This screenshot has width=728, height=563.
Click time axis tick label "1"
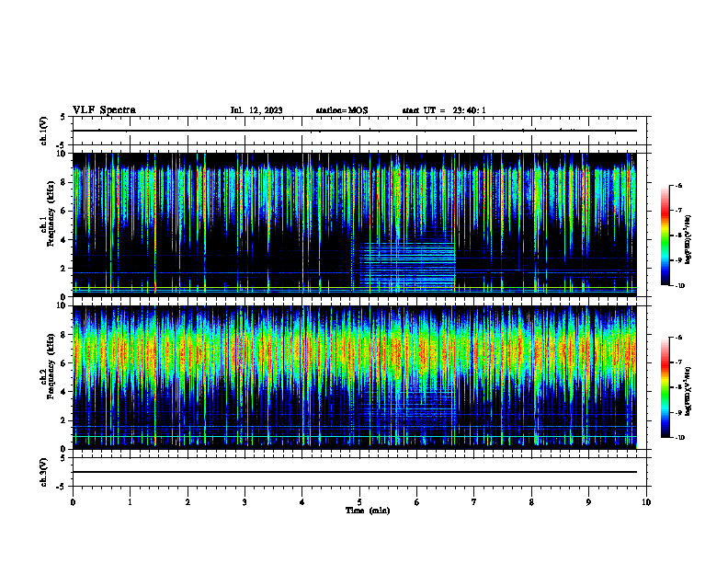point(130,502)
